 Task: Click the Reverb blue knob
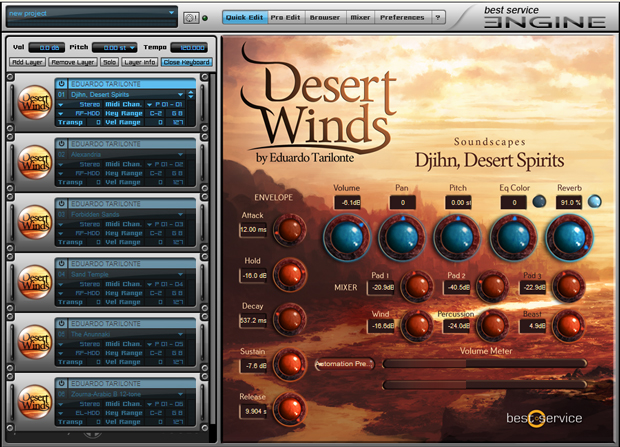569,237
